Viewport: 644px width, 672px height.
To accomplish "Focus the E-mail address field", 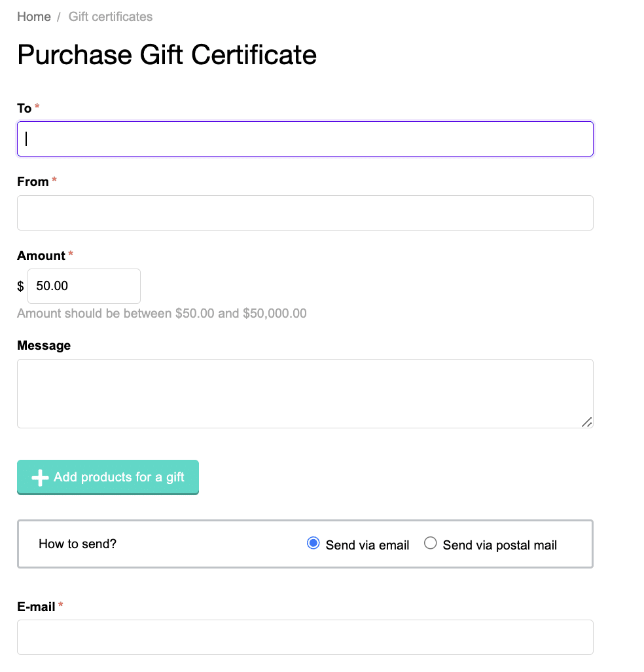I will [x=305, y=637].
